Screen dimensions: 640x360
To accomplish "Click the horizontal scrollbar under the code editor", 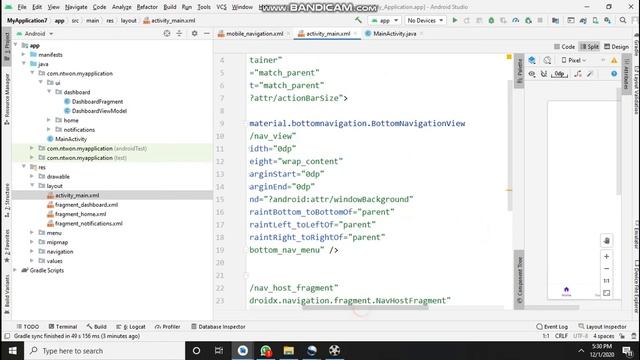I will tap(365, 307).
